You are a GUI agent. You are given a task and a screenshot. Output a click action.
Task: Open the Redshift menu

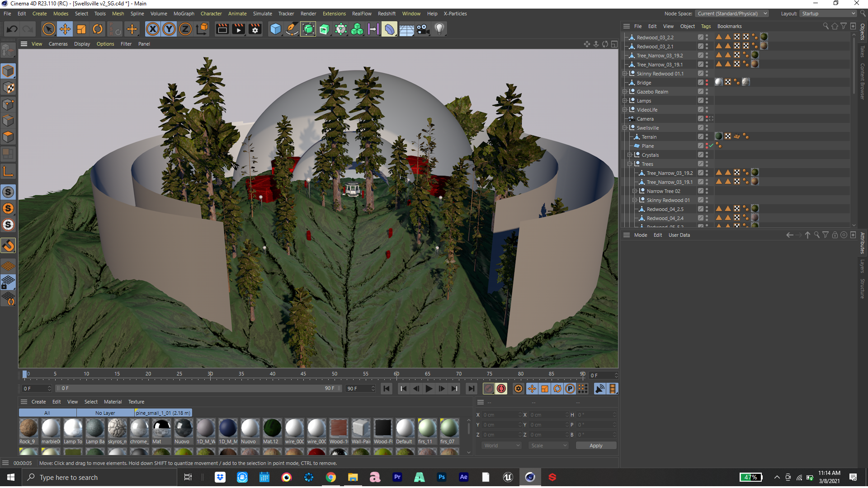(387, 14)
